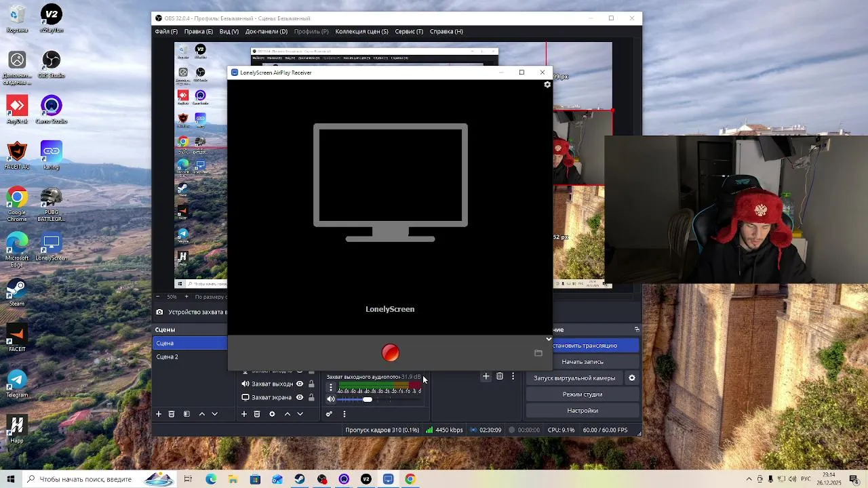Screen dimensions: 868x488
Task: Open 'Вид (V)' menu
Action: 229,31
